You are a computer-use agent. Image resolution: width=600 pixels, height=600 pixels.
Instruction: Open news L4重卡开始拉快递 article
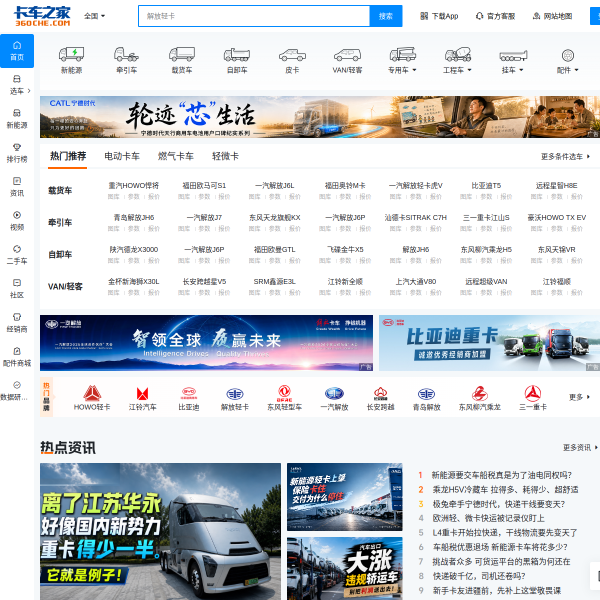coord(505,533)
